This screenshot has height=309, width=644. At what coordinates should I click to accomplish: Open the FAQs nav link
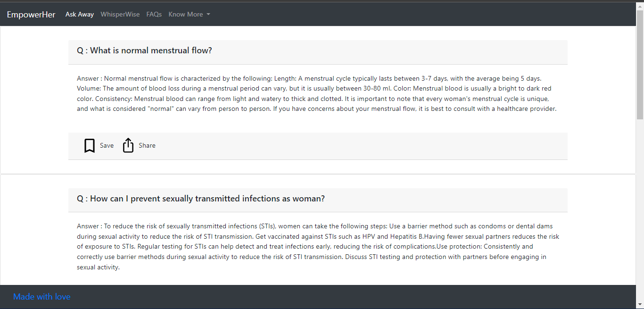tap(154, 15)
